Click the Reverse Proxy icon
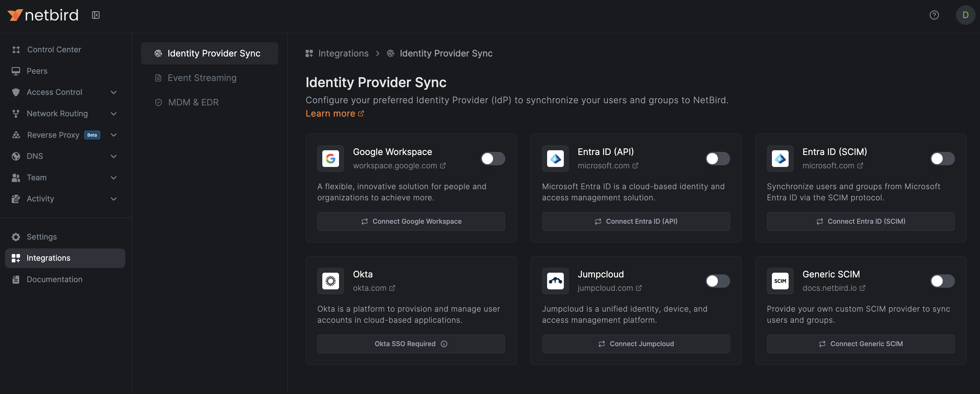 (16, 135)
